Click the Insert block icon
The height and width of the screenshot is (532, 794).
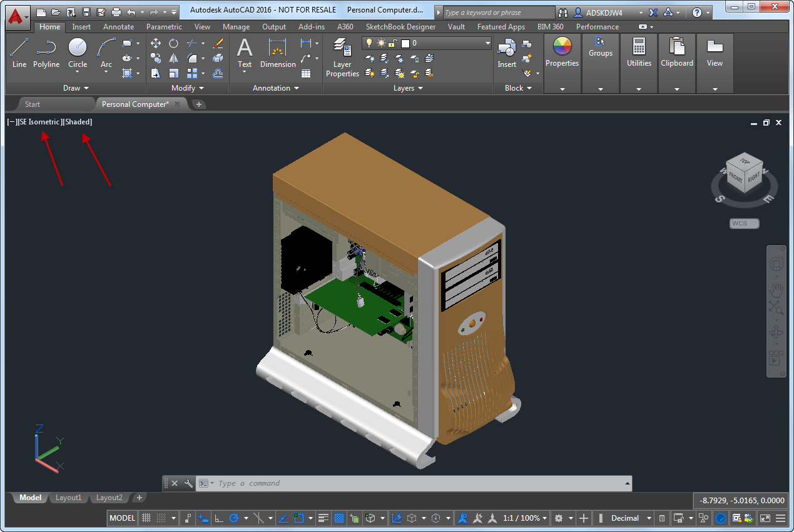coord(506,53)
